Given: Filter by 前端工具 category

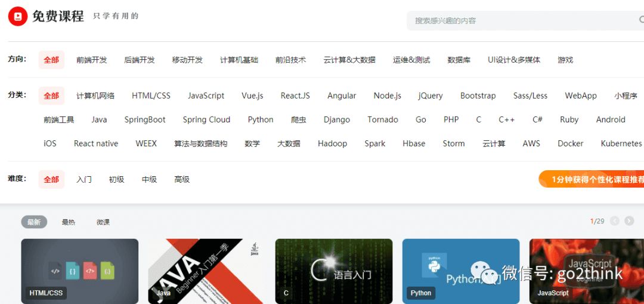Looking at the screenshot, I should [59, 119].
